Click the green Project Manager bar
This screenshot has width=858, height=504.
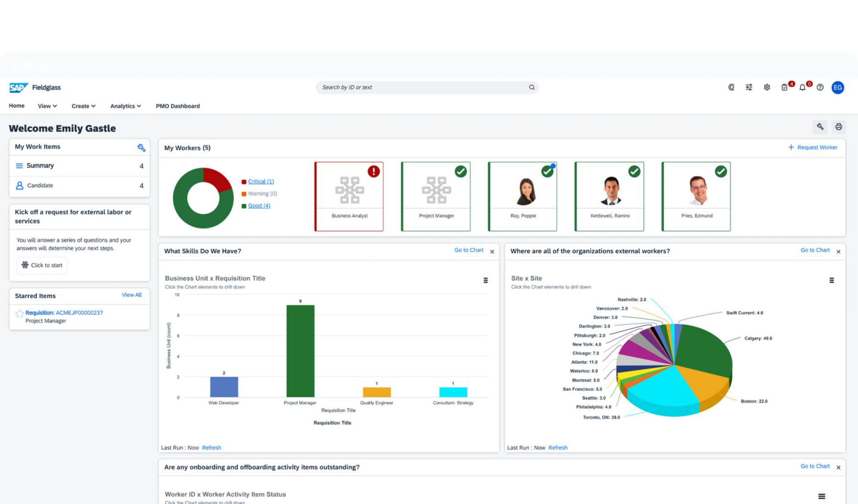(300, 351)
